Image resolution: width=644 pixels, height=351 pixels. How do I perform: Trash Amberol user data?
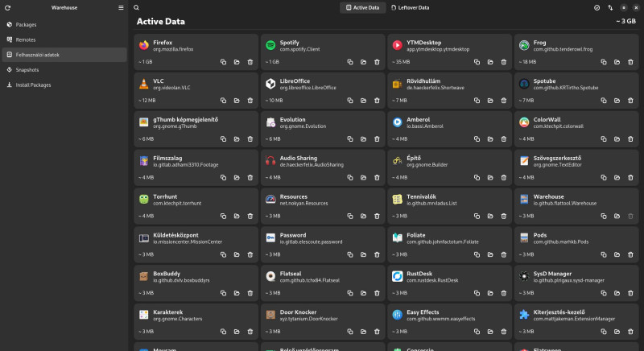504,139
